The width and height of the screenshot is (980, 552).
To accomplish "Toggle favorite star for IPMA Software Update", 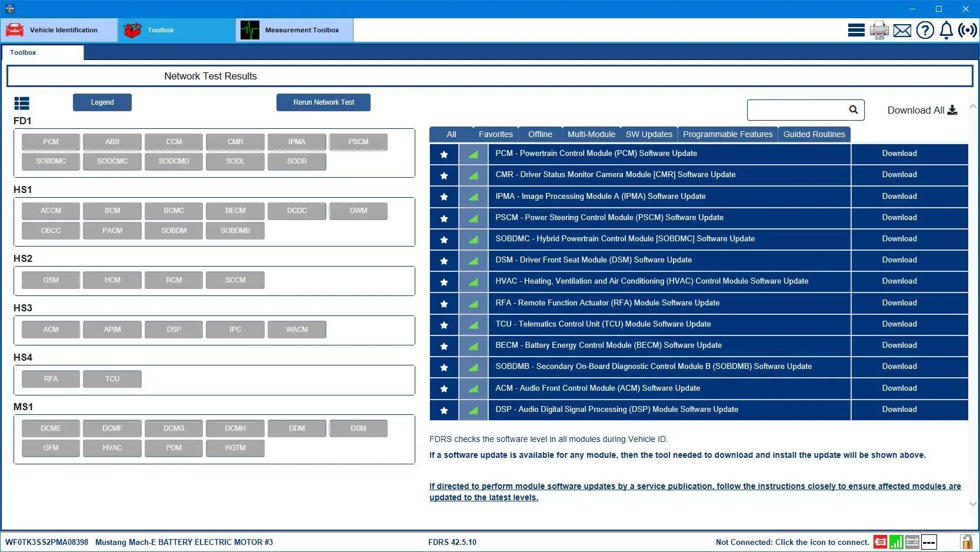I will pos(444,197).
